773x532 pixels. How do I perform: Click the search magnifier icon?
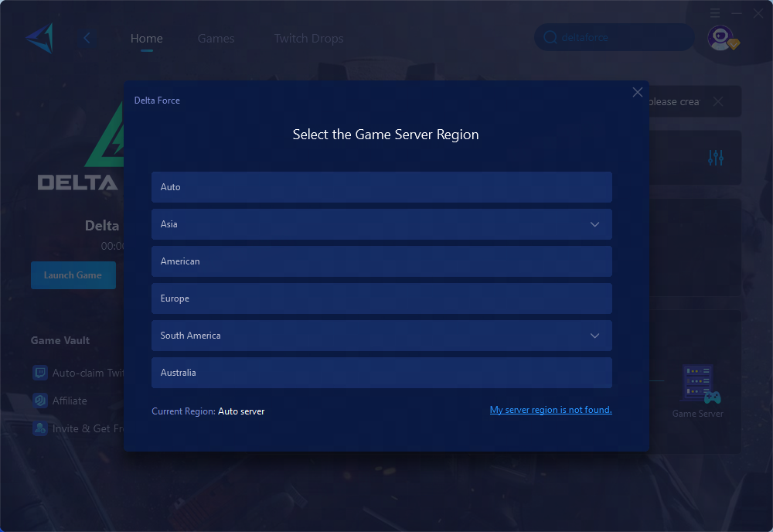pos(550,37)
